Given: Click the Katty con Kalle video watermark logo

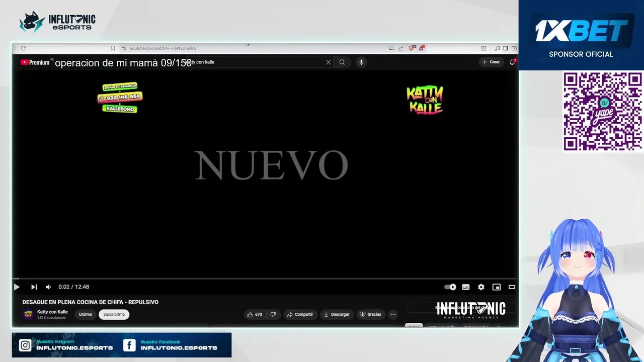Looking at the screenshot, I should (x=425, y=100).
